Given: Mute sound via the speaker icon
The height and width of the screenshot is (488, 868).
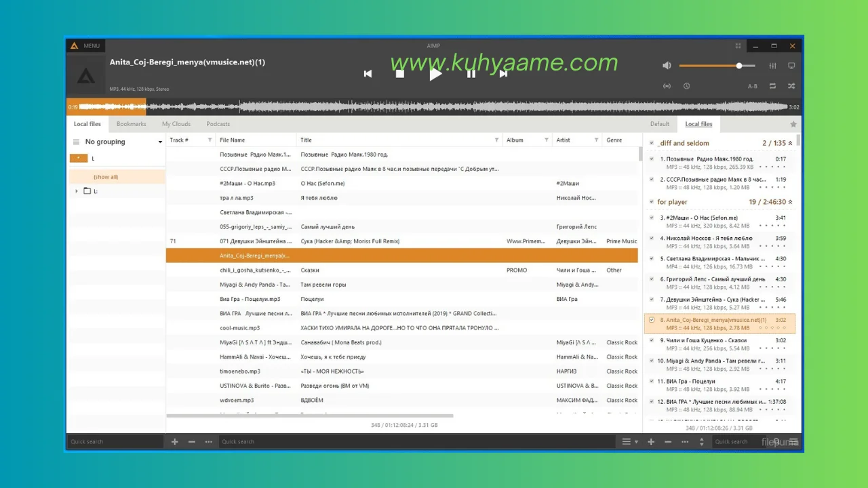Looking at the screenshot, I should click(x=667, y=66).
